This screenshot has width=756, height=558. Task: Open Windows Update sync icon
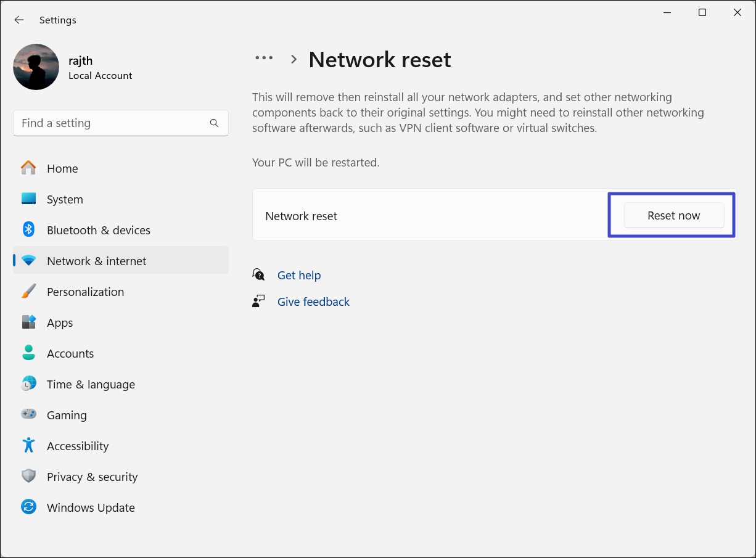pos(28,507)
